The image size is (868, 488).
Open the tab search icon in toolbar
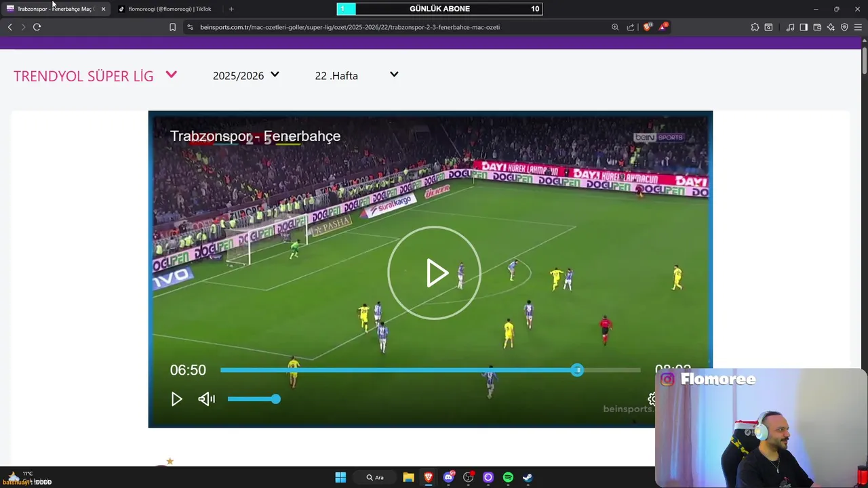(768, 27)
